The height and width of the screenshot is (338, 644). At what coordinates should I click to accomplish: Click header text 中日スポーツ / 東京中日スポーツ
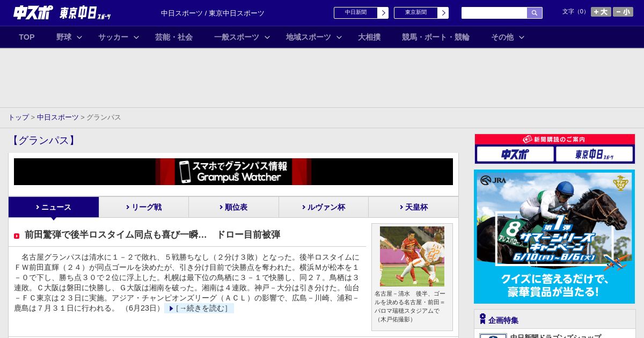tap(213, 13)
